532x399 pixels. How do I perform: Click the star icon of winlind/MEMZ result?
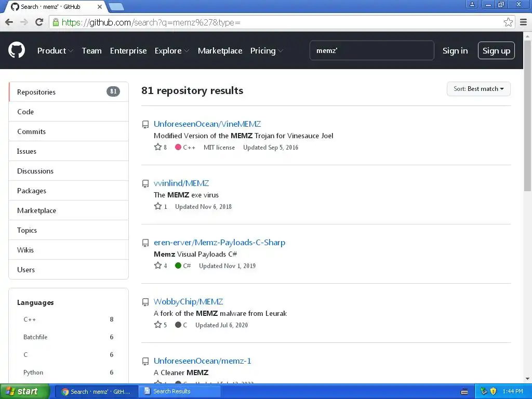(158, 206)
